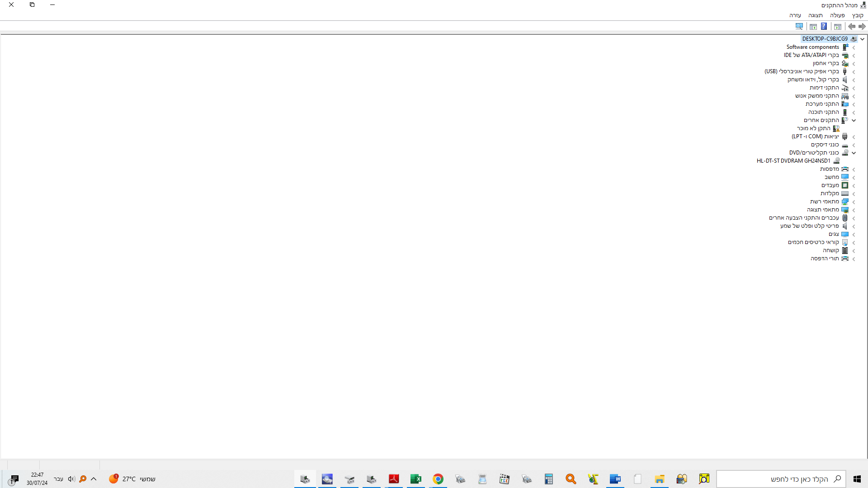Screen dimensions: 868x488
Task: Click the unknown device warning icon
Action: [836, 128]
